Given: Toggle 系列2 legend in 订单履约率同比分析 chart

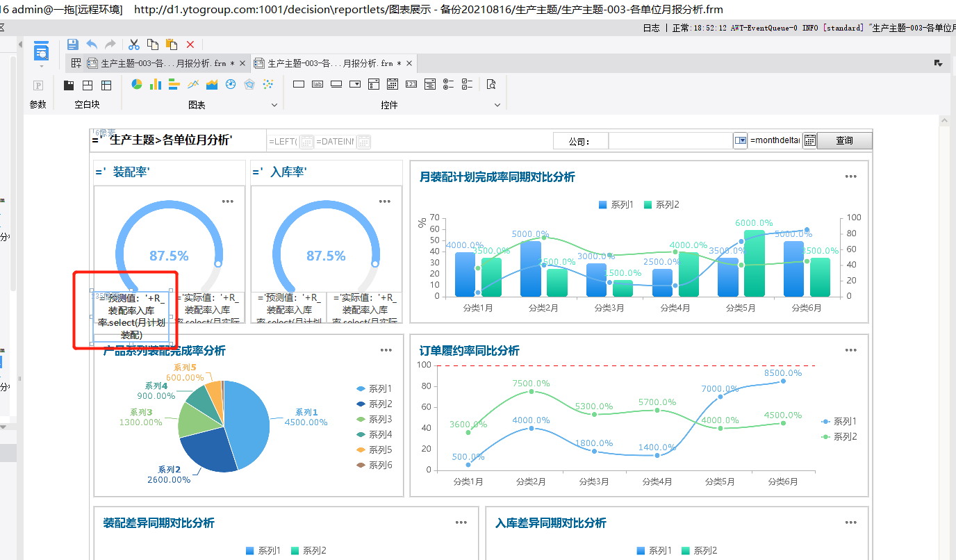Looking at the screenshot, I should [x=839, y=436].
